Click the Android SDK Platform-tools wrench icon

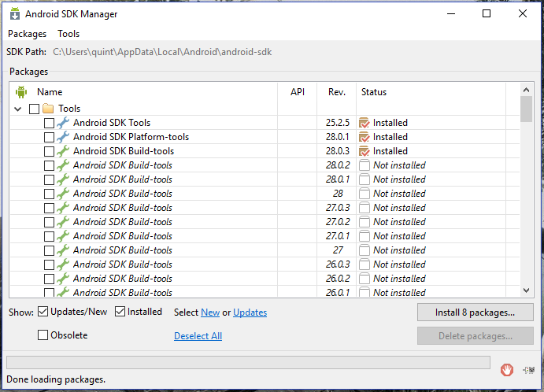tap(64, 137)
